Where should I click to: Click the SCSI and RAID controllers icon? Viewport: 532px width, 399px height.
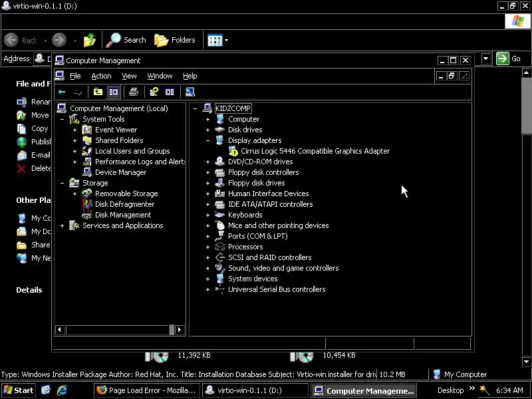click(220, 257)
